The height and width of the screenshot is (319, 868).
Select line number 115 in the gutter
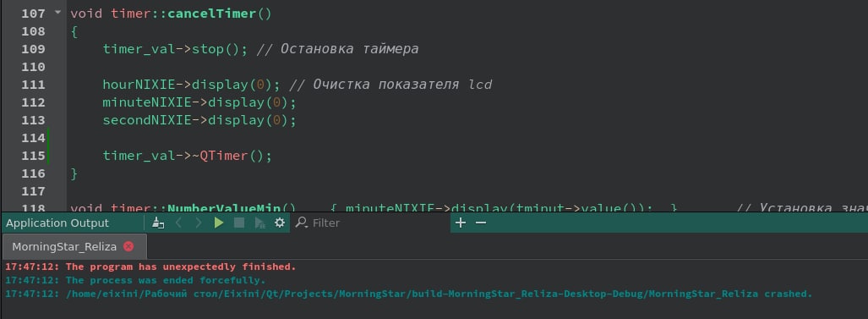click(33, 156)
